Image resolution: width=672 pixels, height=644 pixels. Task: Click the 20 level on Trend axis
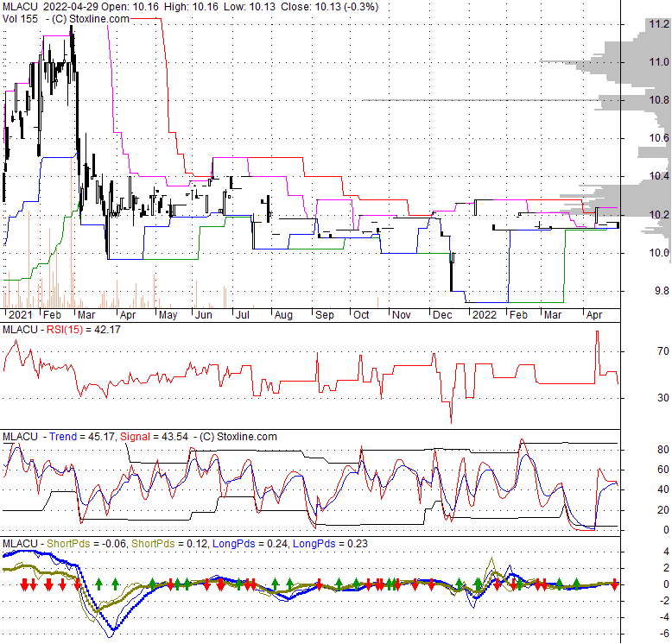point(663,509)
